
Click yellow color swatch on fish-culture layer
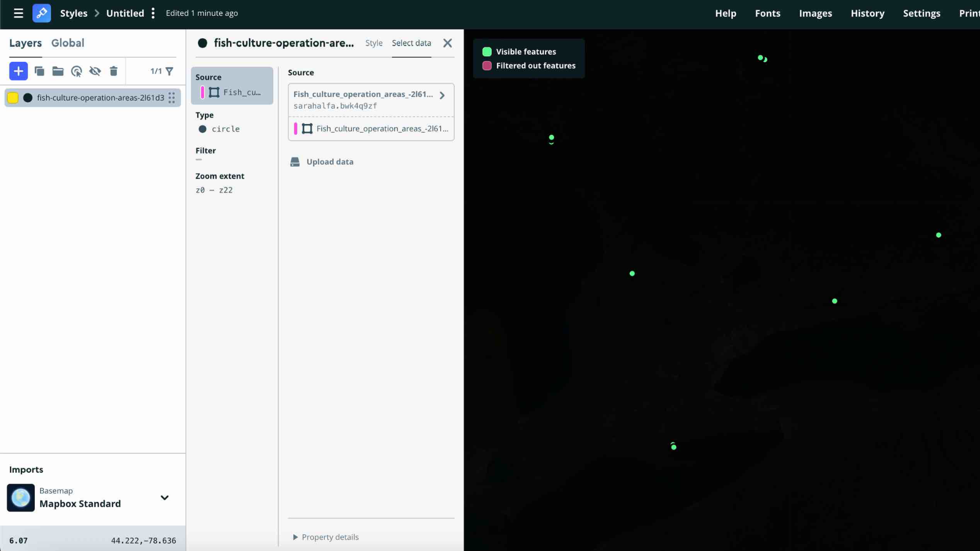pos(13,97)
